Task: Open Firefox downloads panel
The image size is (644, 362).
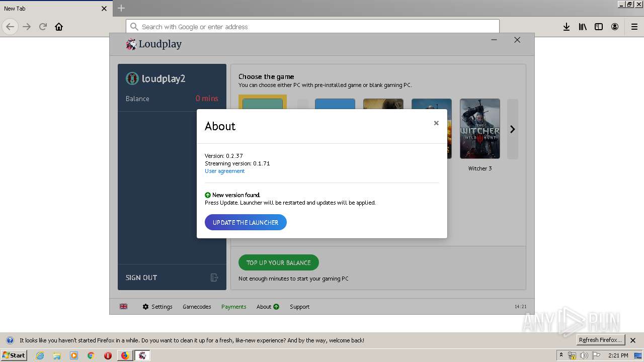Action: coord(567,27)
